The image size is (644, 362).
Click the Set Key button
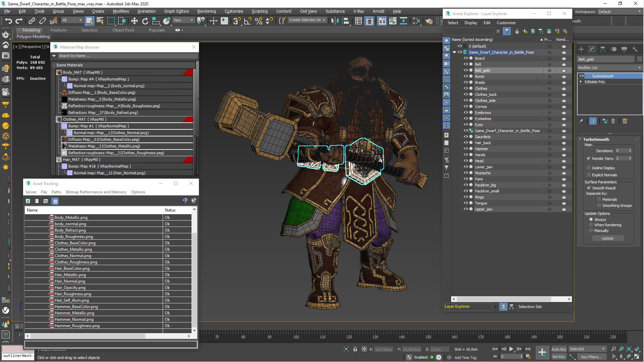(x=559, y=357)
